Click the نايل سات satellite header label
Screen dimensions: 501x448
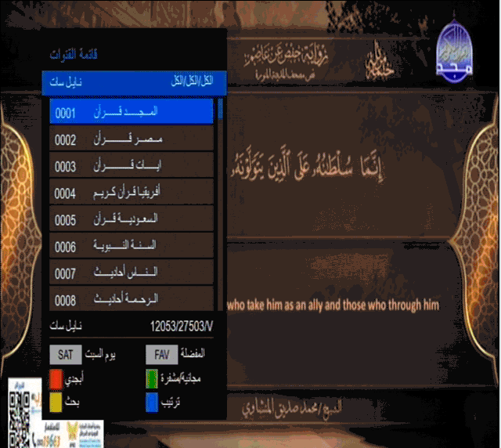66,82
